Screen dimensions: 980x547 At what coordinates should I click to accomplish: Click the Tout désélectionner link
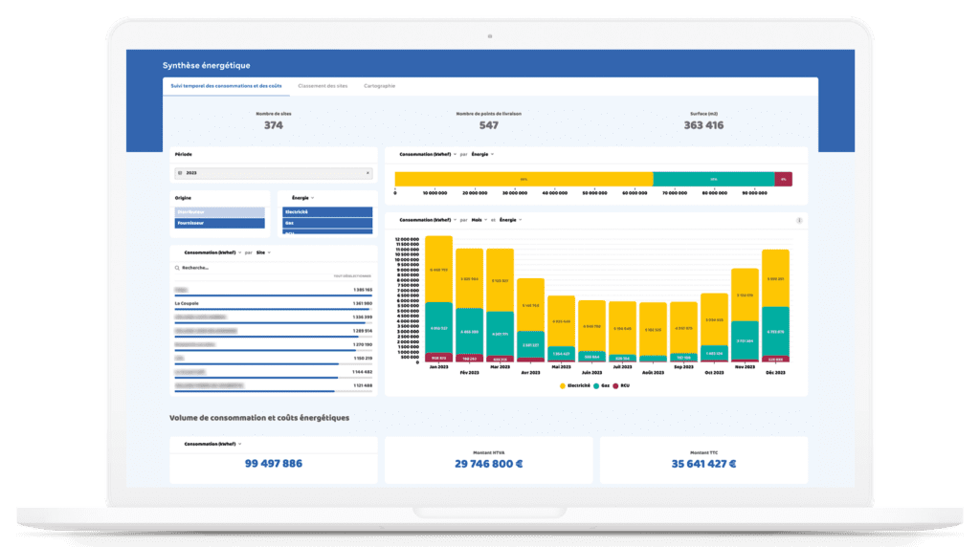point(352,276)
